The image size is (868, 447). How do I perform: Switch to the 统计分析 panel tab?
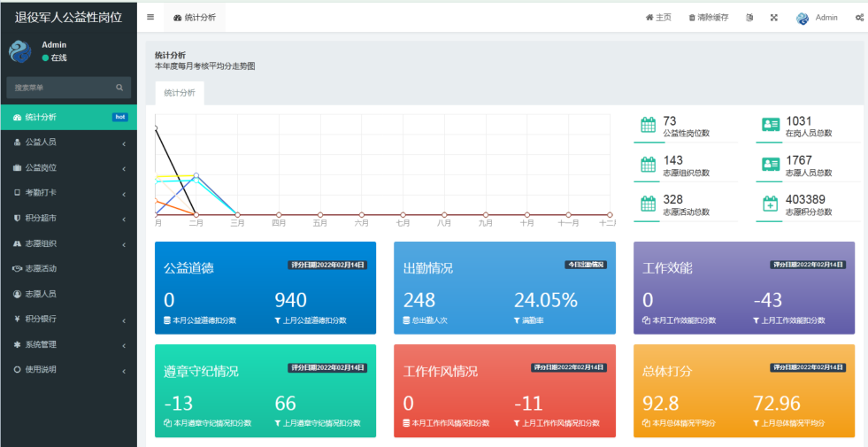pyautogui.click(x=180, y=93)
